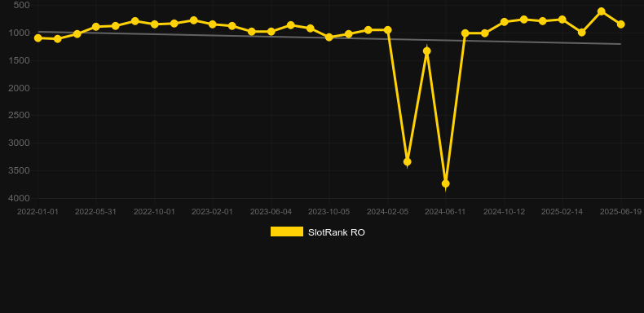Click the 4000 y-axis label
Screen dimensions: 644x313
20,198
